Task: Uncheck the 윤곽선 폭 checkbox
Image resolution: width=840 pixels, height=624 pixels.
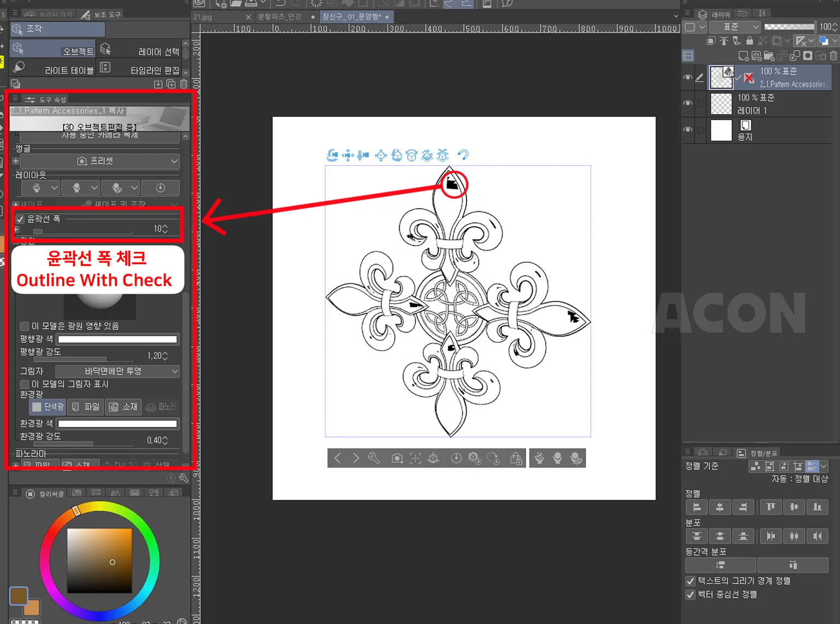Action: [x=20, y=219]
